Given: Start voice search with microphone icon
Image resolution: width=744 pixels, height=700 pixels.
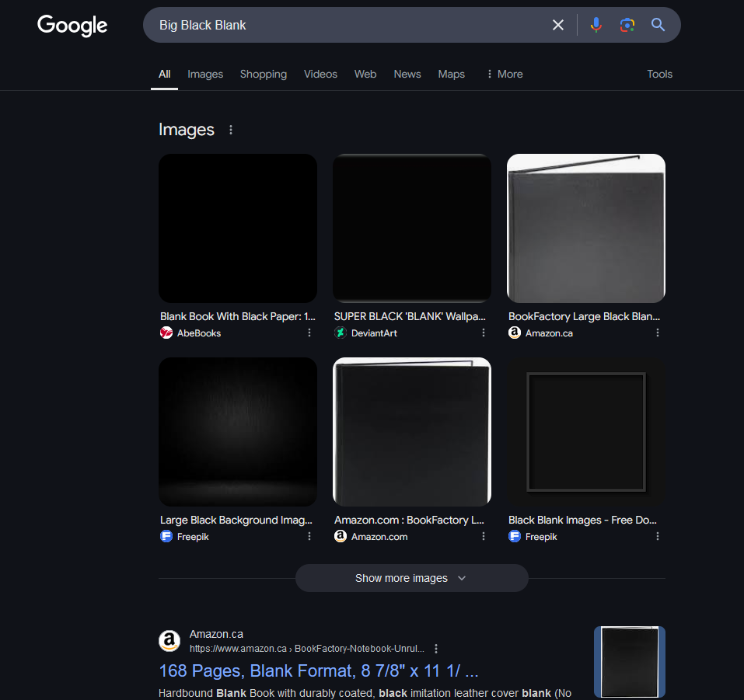Looking at the screenshot, I should [596, 25].
